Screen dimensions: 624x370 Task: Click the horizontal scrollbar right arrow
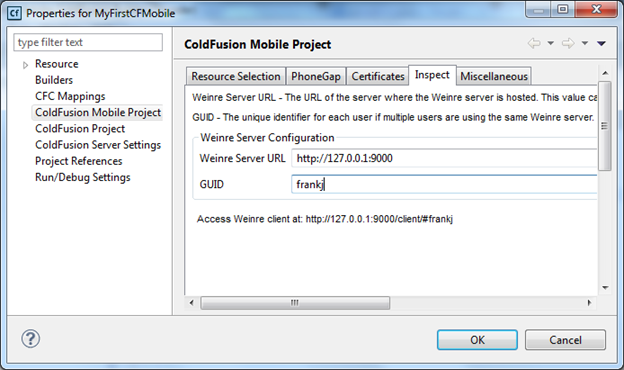pyautogui.click(x=589, y=303)
